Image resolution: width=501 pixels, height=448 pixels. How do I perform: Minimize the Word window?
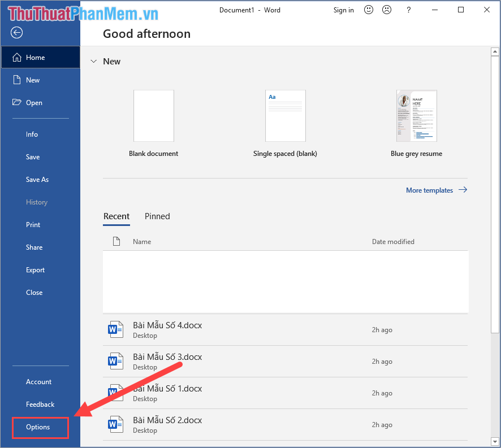[x=434, y=10]
